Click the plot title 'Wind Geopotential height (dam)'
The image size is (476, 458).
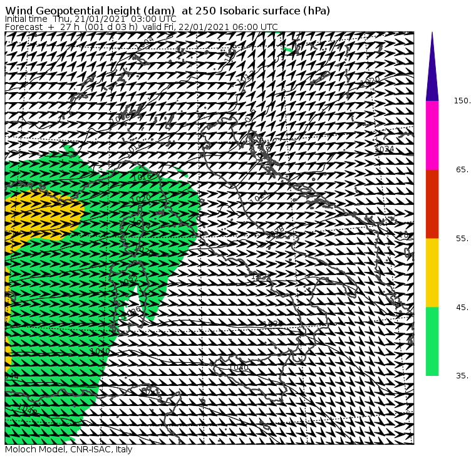coord(90,11)
